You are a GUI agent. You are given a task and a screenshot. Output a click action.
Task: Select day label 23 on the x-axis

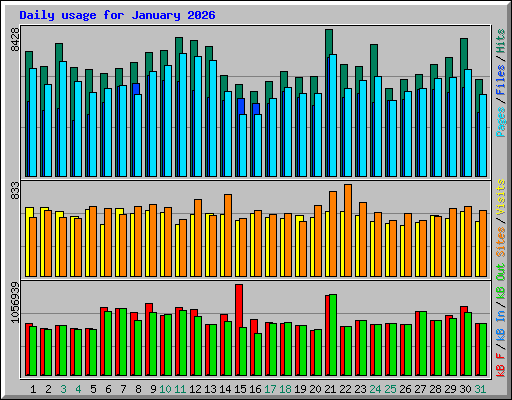(x=360, y=389)
